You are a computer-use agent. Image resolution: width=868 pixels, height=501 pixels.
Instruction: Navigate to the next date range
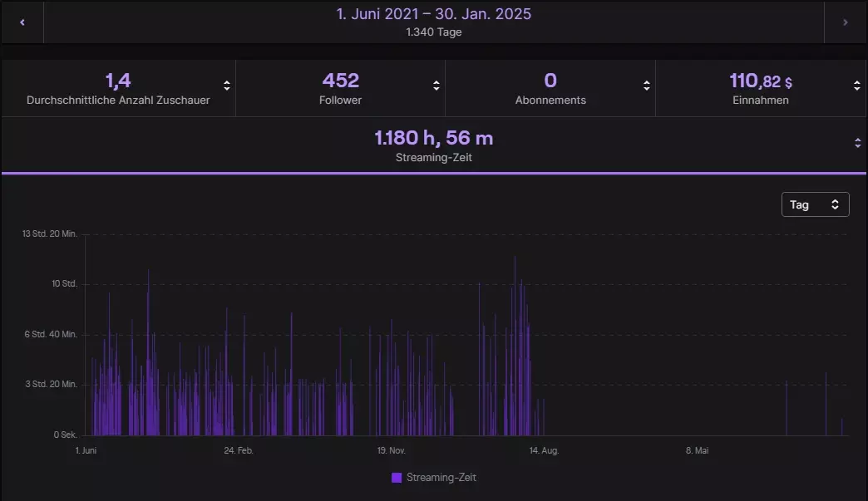(x=846, y=22)
